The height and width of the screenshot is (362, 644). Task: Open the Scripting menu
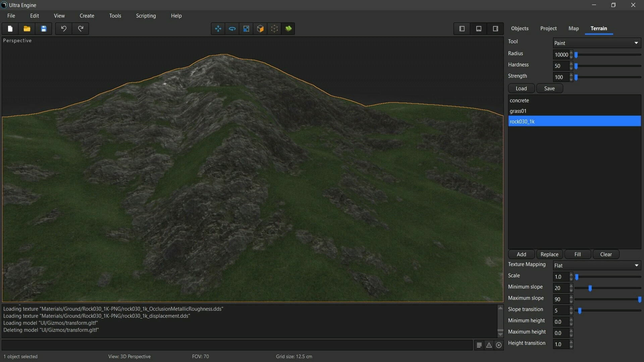pyautogui.click(x=146, y=16)
